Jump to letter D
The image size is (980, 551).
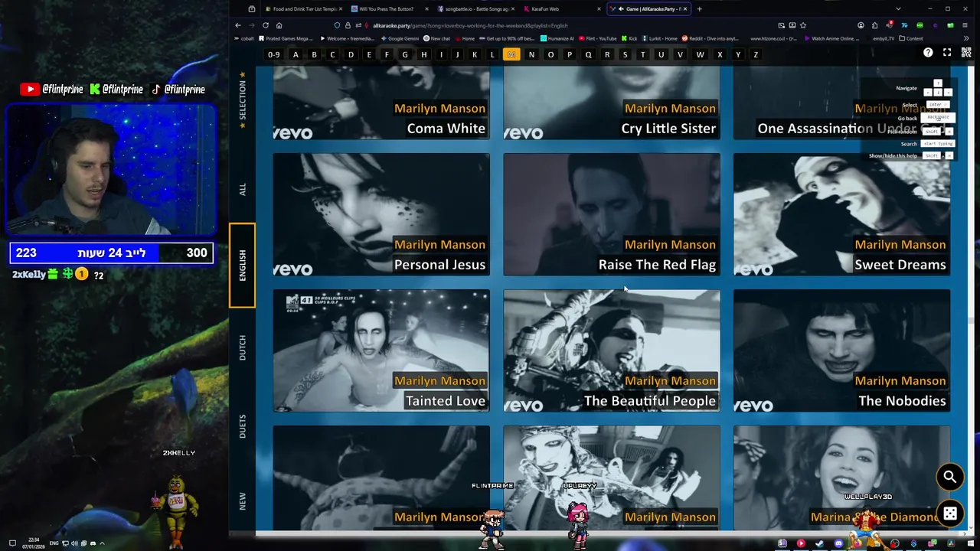[351, 54]
